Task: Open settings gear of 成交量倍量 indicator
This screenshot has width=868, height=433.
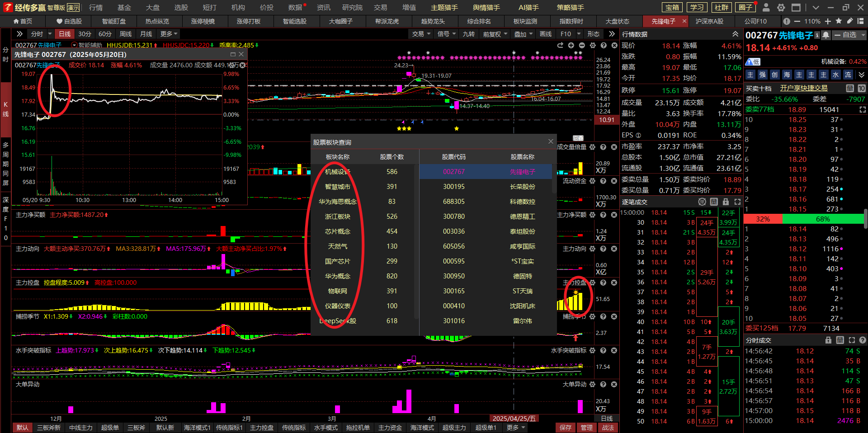Action: (x=592, y=147)
